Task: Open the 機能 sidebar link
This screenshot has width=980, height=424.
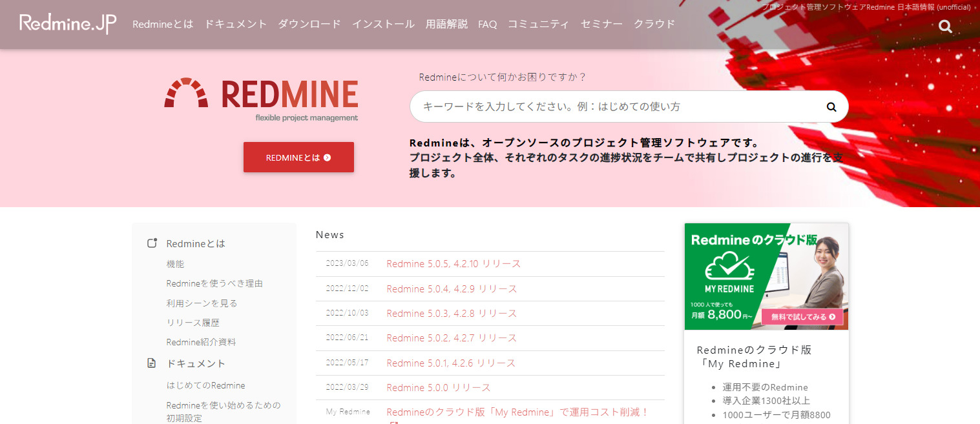Action: pos(174,263)
